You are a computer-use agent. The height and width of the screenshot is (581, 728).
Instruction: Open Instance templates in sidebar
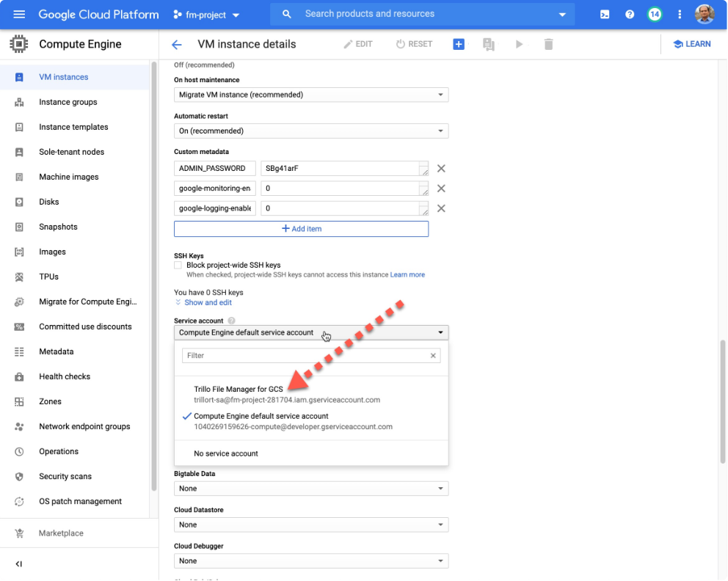tap(75, 127)
